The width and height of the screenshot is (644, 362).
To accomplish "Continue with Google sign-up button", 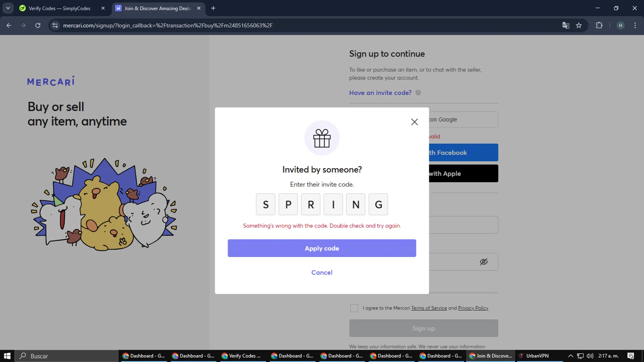I will coord(463,120).
